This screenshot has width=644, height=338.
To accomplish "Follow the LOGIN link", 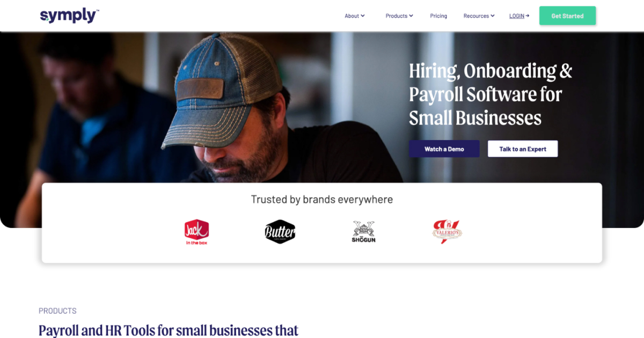I will pos(517,16).
